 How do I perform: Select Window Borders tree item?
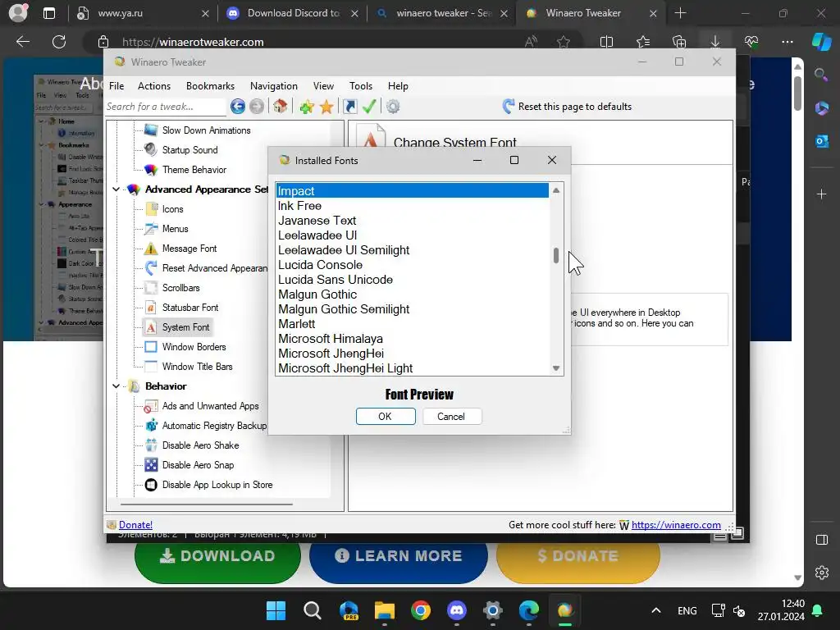(194, 347)
